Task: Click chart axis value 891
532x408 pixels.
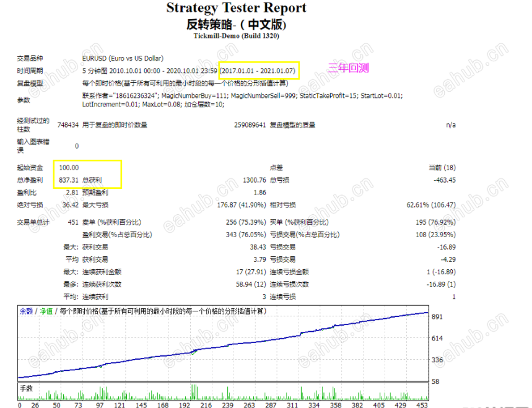Action: (437, 317)
